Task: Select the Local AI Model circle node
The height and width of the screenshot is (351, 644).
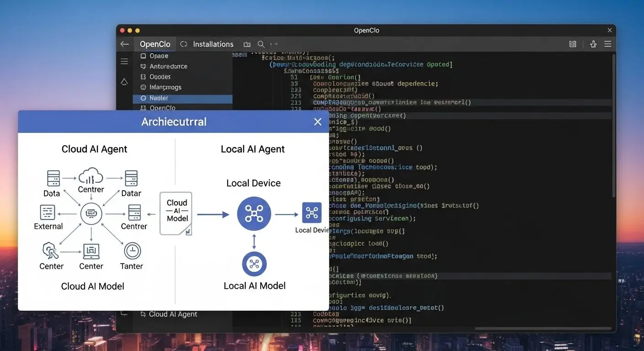Action: tap(254, 264)
